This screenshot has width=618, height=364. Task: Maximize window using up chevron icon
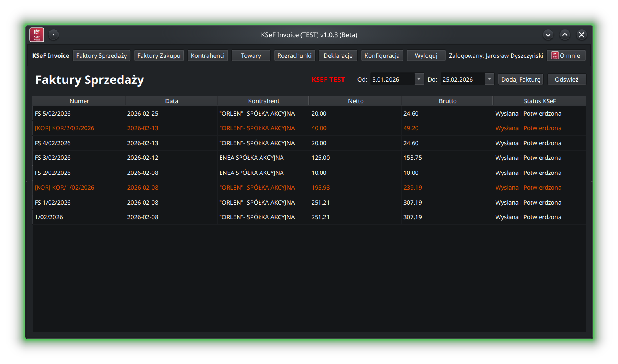pyautogui.click(x=565, y=35)
